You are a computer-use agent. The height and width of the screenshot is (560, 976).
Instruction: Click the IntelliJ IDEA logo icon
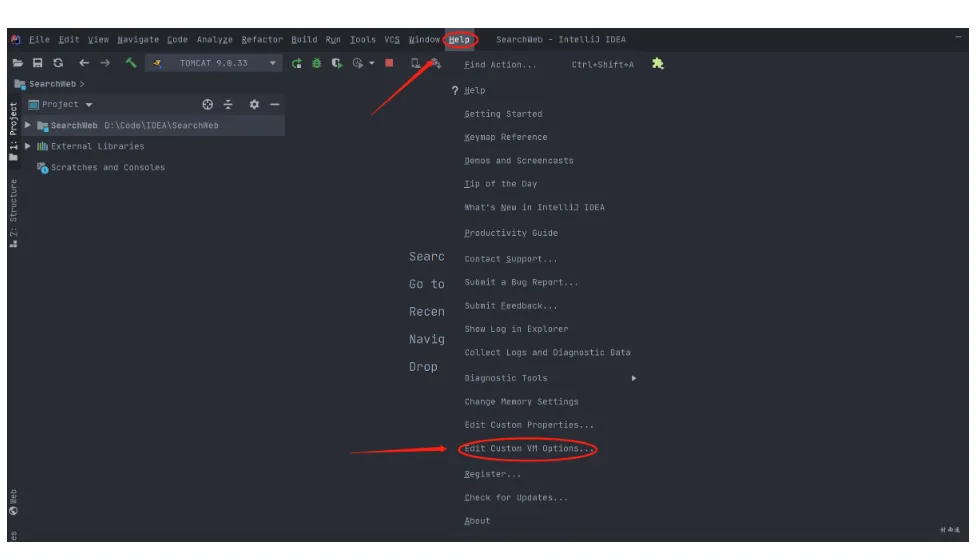tap(16, 39)
